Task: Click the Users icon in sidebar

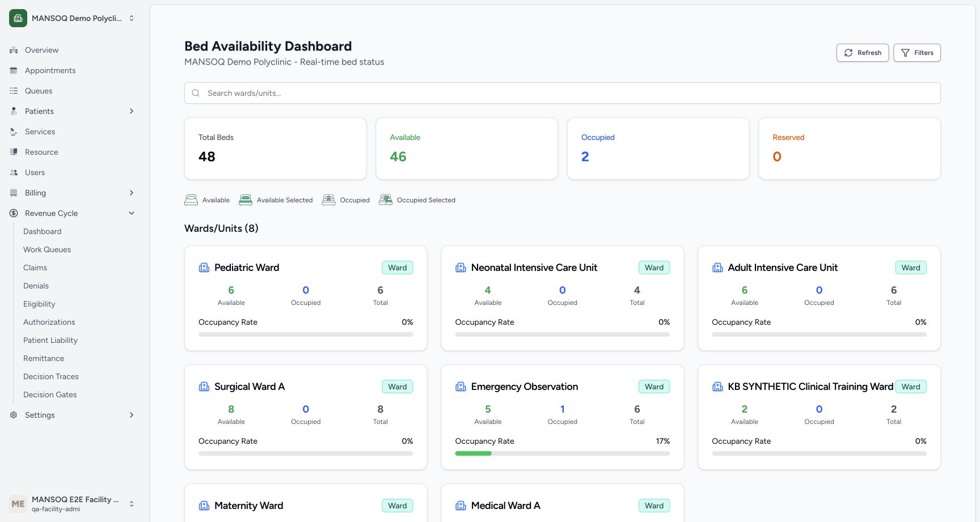Action: pos(14,172)
